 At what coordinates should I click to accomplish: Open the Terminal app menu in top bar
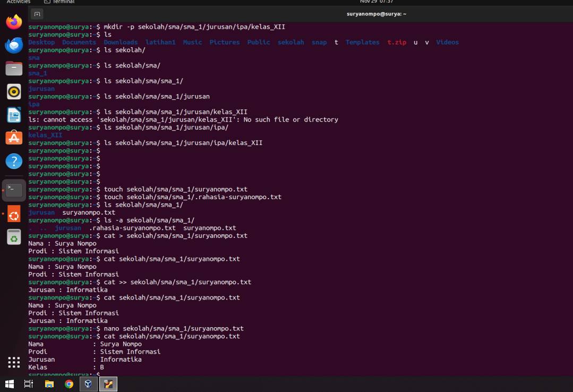pos(59,2)
